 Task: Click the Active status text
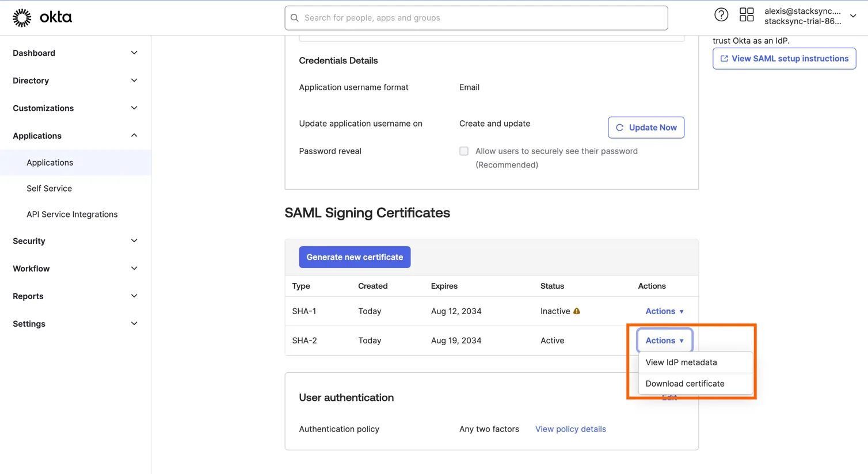[552, 341]
